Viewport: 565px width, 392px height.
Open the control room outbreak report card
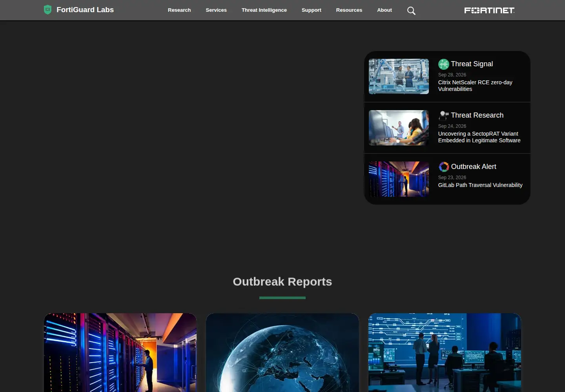tap(445, 352)
